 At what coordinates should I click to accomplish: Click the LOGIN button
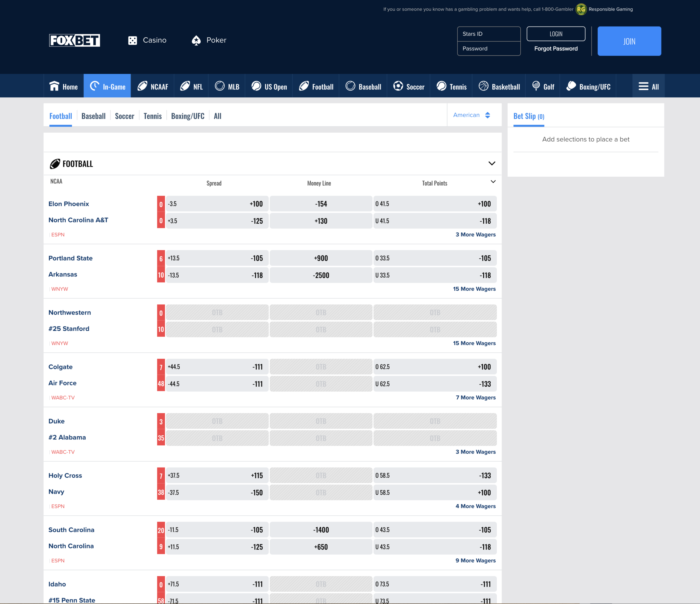(x=556, y=34)
